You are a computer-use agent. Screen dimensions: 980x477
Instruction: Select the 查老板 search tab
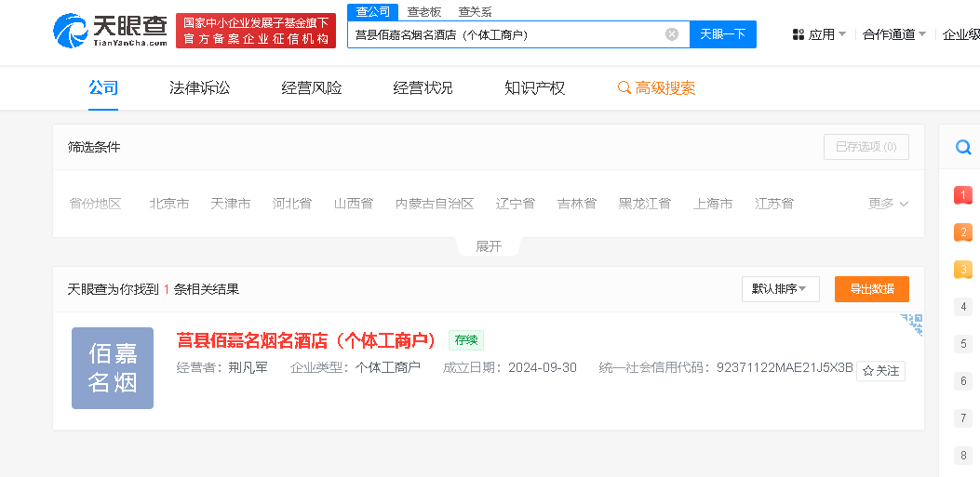tap(423, 11)
